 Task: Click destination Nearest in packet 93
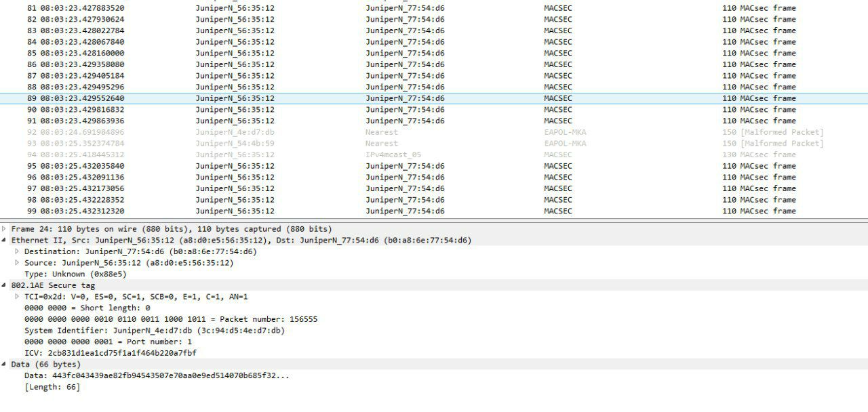pos(382,144)
